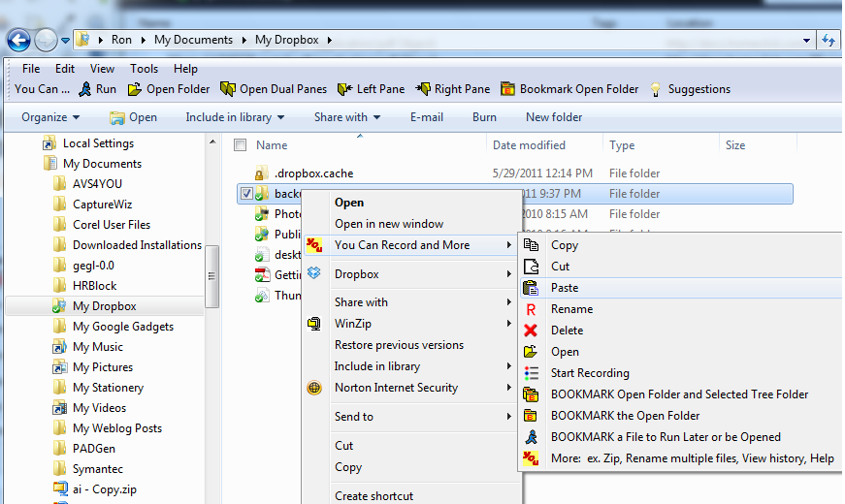Click the Burn button
Viewport: 845px width, 504px height.
[x=484, y=117]
